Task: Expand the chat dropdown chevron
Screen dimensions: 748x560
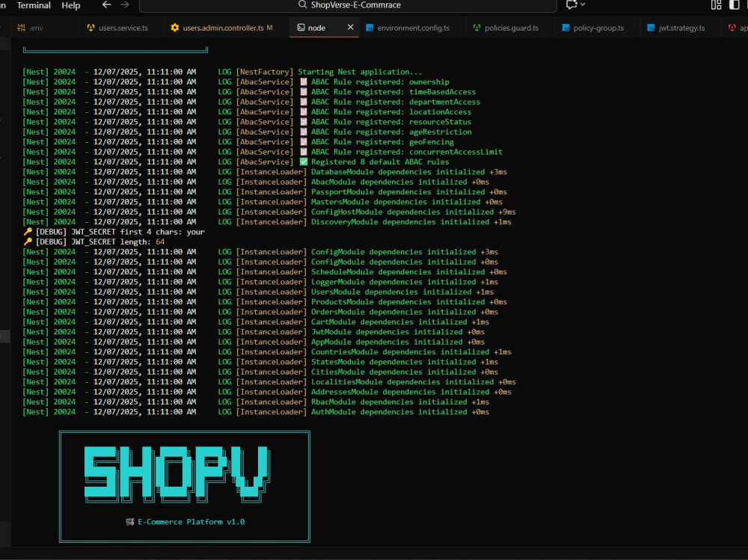Action: 583,4
